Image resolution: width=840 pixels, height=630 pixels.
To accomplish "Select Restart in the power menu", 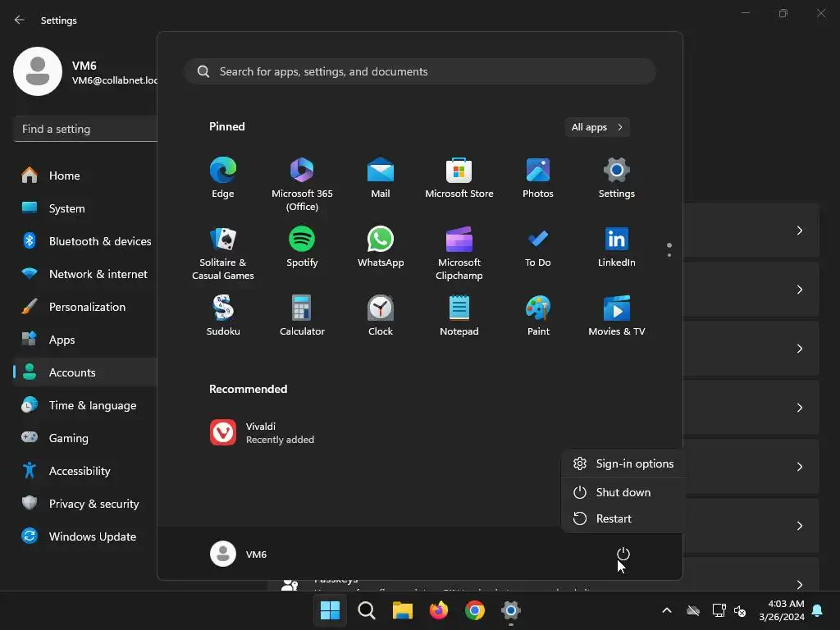I will [623, 518].
